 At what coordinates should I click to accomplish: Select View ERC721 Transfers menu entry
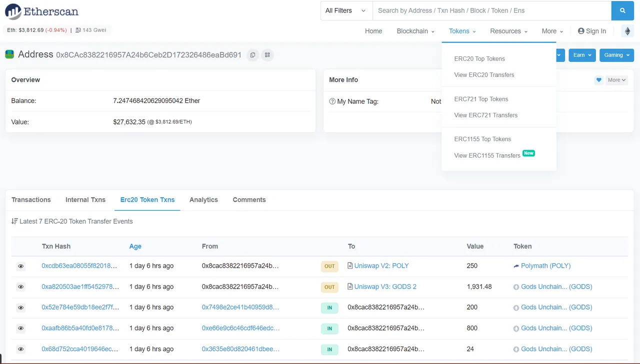485,115
